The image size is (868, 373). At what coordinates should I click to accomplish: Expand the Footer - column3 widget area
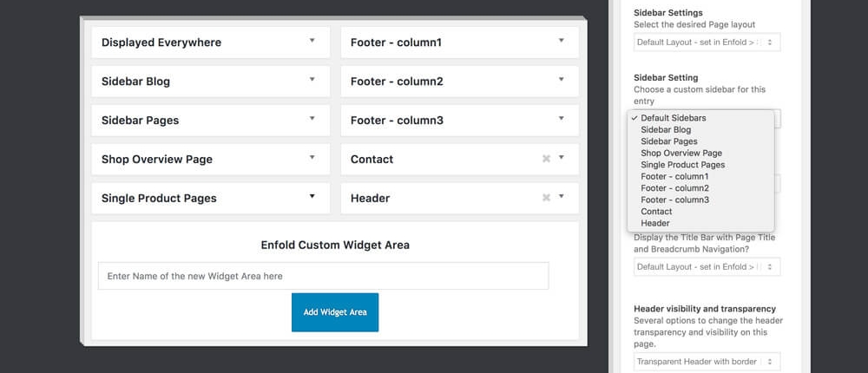click(562, 119)
